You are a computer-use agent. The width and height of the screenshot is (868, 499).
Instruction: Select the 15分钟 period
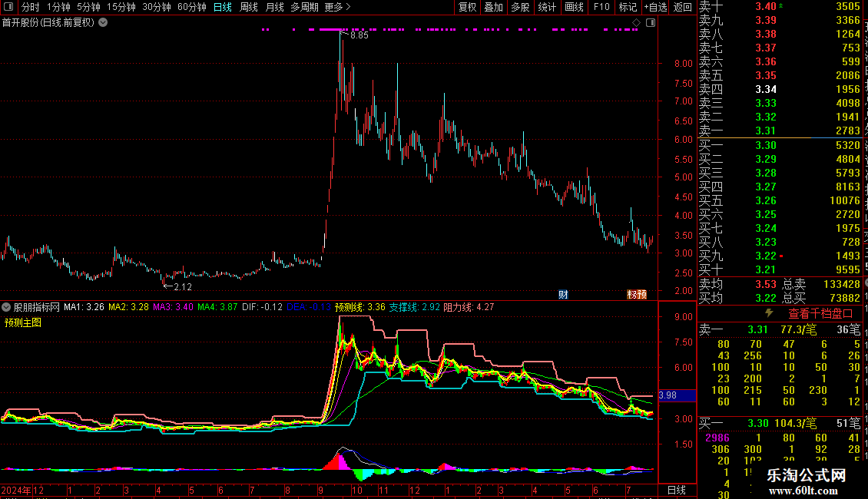tap(121, 7)
